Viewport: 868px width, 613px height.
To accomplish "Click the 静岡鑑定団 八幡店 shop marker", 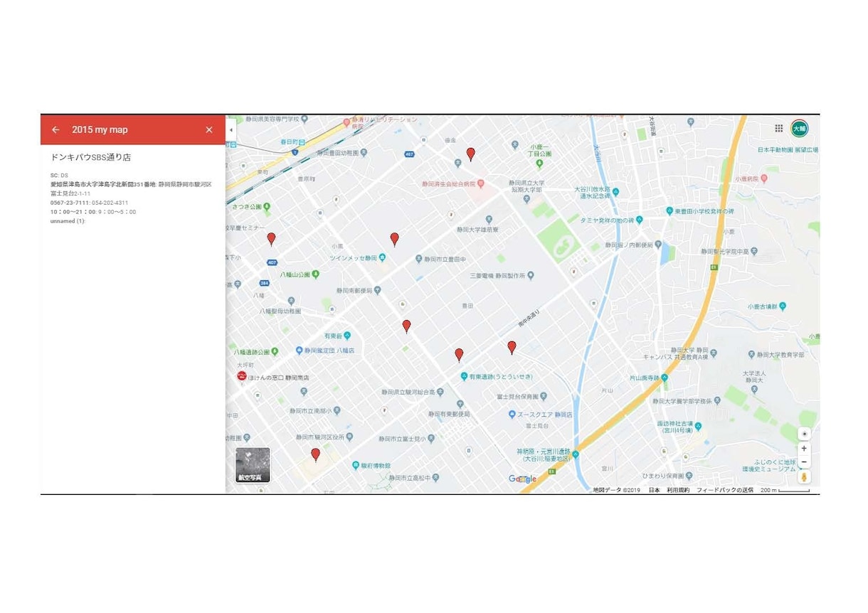I will pyautogui.click(x=300, y=350).
